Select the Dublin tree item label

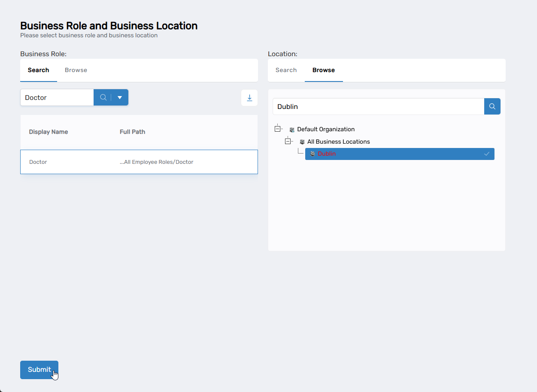327,154
